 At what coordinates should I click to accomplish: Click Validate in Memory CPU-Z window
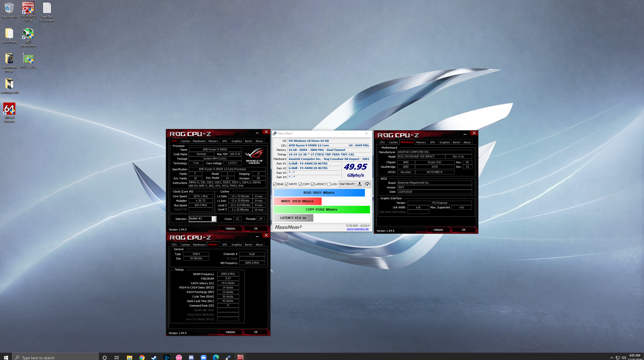[x=230, y=332]
